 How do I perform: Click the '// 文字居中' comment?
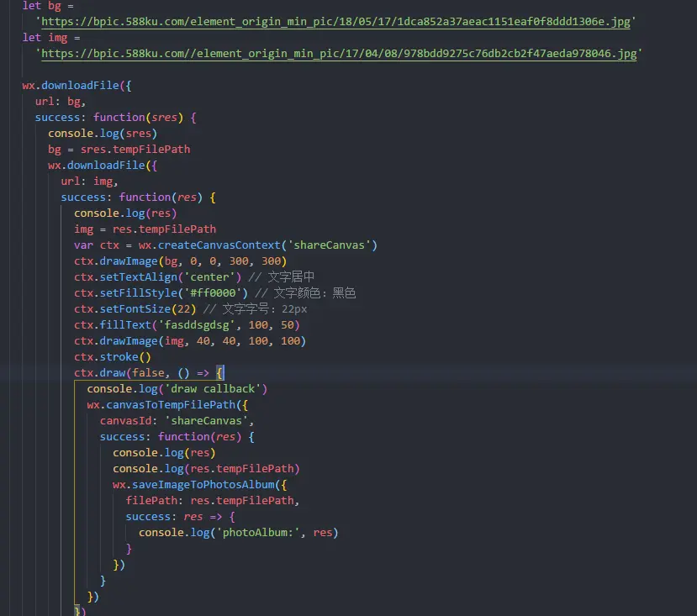[281, 277]
